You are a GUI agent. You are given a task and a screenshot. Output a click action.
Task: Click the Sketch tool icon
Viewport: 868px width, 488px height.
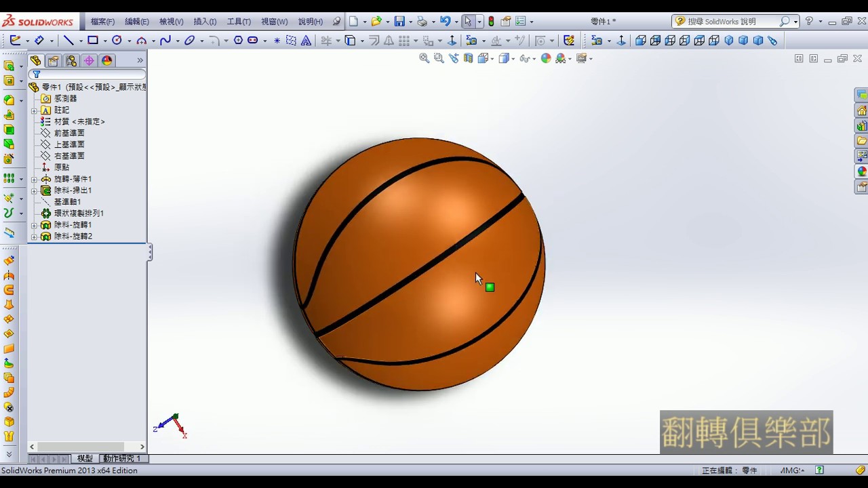pos(15,41)
